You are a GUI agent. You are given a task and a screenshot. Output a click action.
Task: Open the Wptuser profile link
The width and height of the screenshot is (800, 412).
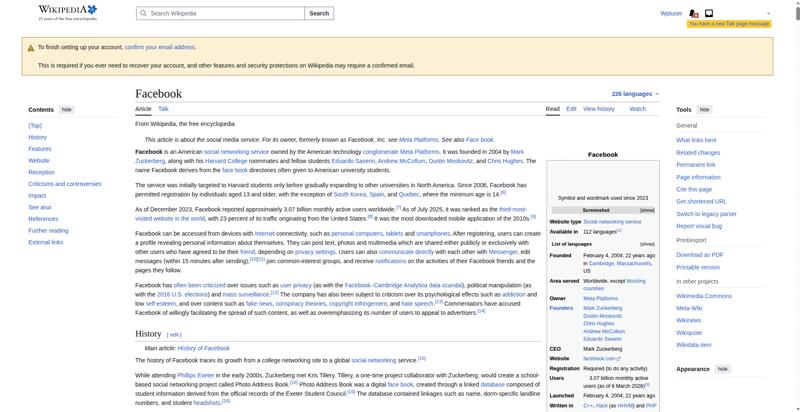click(x=671, y=13)
